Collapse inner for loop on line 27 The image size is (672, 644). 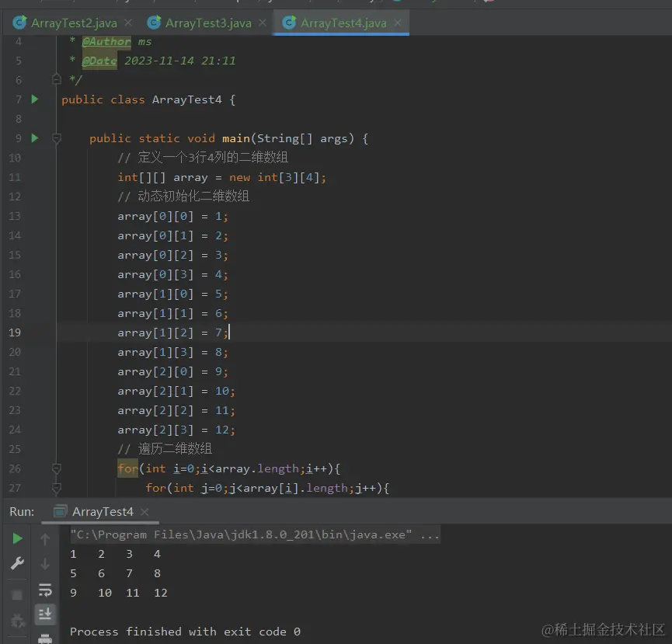[56, 488]
